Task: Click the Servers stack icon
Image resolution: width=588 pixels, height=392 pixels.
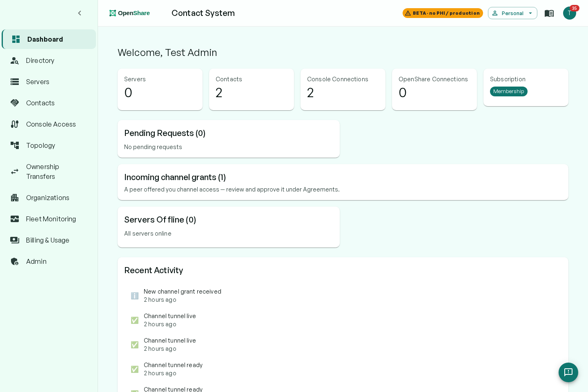Action: tap(15, 82)
